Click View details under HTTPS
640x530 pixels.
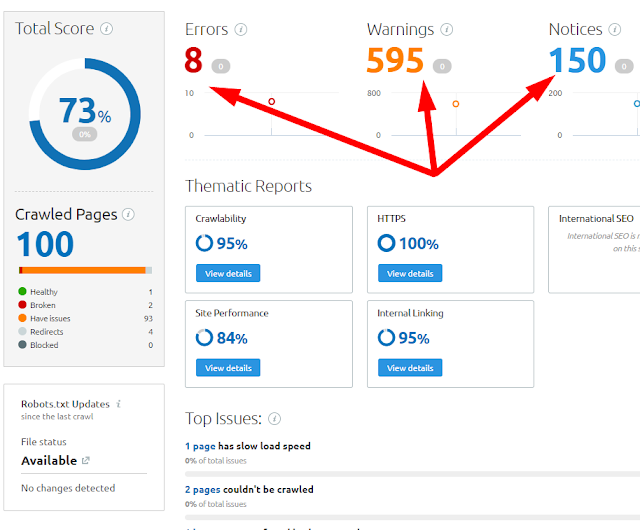coord(410,273)
